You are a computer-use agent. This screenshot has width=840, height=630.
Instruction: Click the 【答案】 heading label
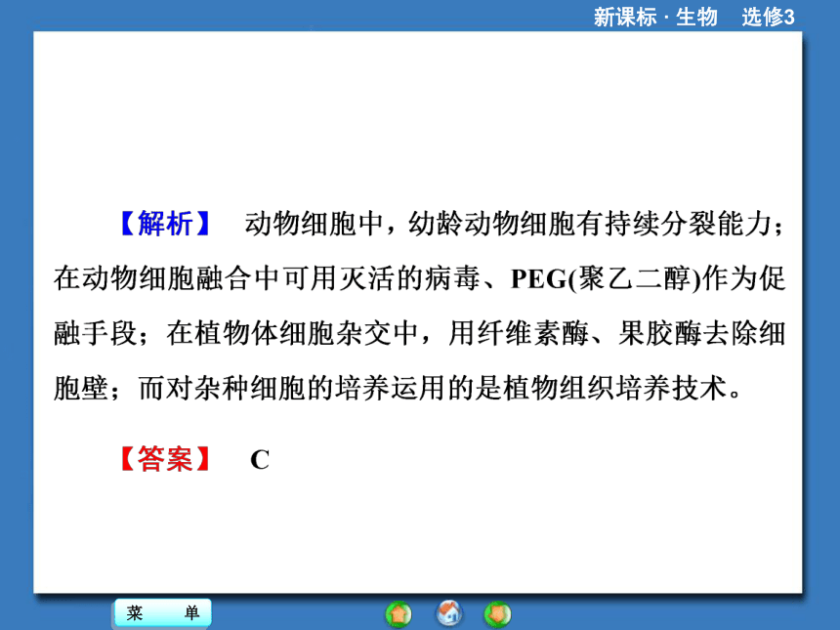pos(164,459)
